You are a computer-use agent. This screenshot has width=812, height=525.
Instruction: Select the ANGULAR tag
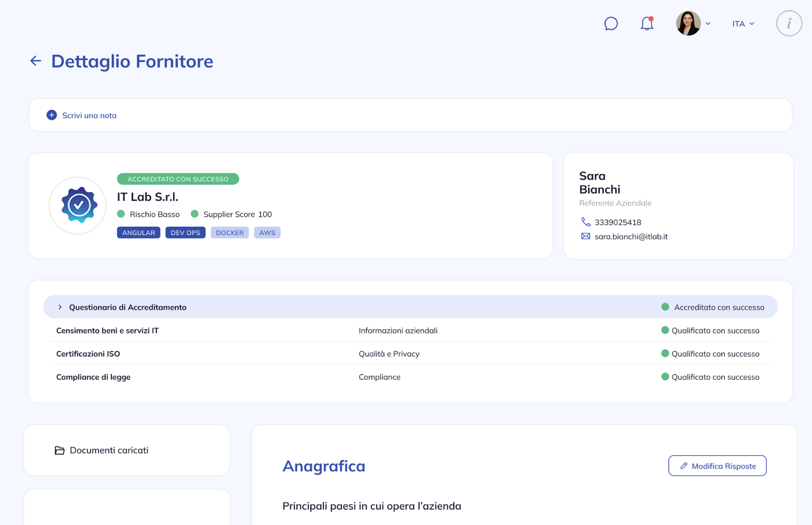coord(139,232)
